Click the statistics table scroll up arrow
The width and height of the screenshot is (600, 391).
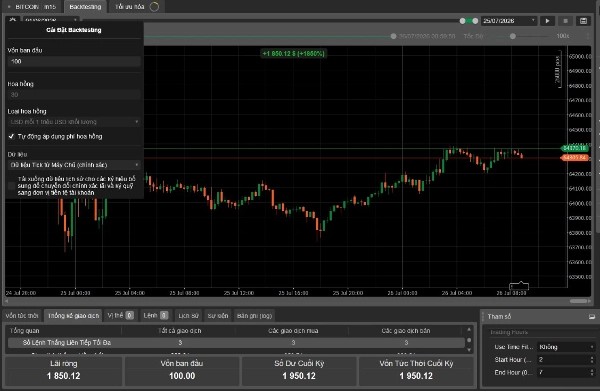pos(469,329)
